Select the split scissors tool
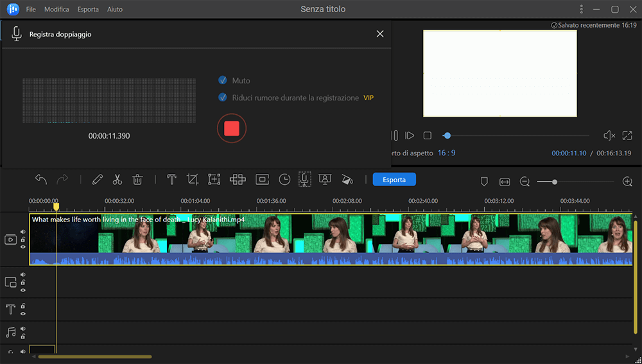The image size is (642, 364). [x=117, y=180]
